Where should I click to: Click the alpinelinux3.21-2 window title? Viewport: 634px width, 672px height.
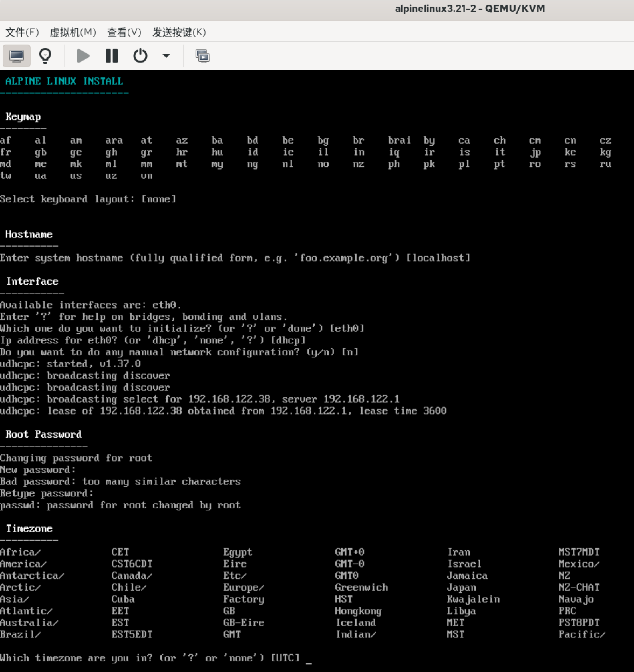coord(469,9)
